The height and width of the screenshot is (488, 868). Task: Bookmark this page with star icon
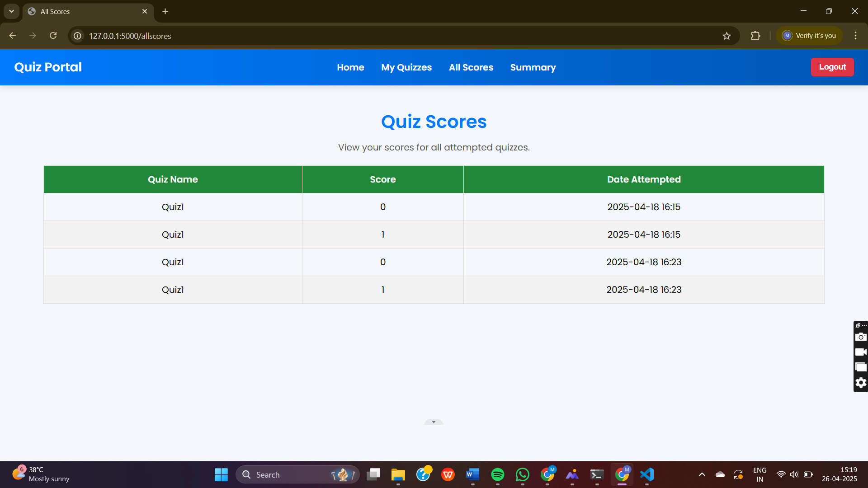pos(726,36)
